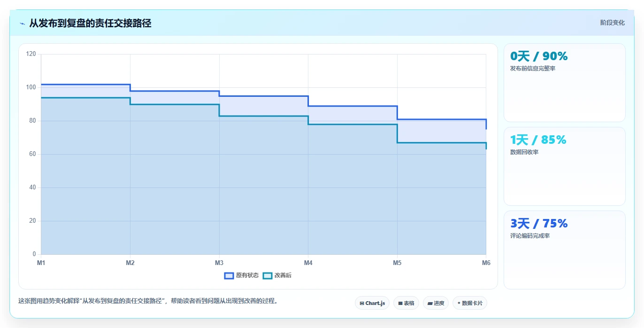Click the 评论编码完成率 label

[530, 236]
